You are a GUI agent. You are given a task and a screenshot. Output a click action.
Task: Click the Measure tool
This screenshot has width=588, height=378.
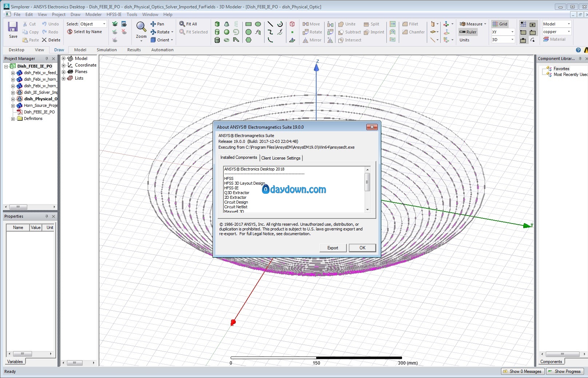tap(473, 24)
